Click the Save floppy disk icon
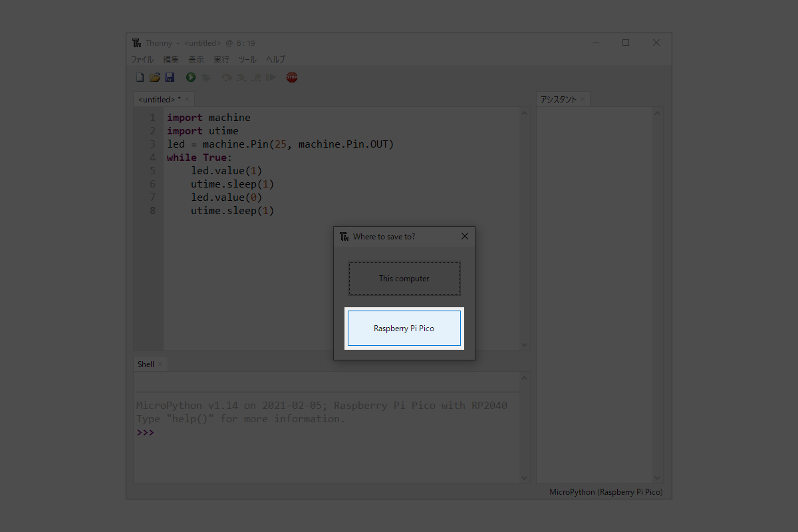This screenshot has width=798, height=532. tap(170, 78)
